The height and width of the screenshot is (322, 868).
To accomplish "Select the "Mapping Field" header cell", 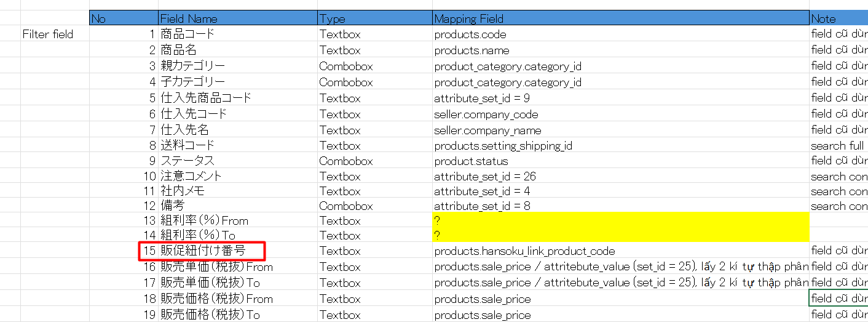I will click(x=620, y=18).
